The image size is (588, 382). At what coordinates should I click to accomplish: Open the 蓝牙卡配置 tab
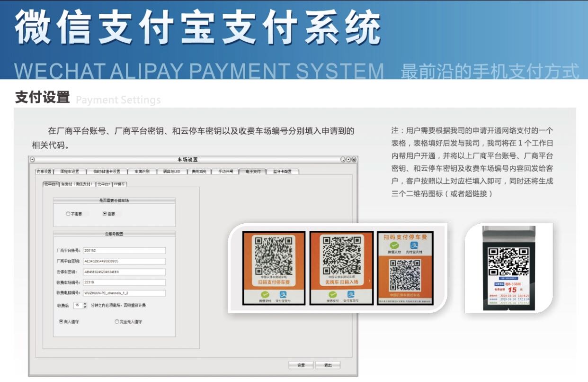tap(283, 172)
